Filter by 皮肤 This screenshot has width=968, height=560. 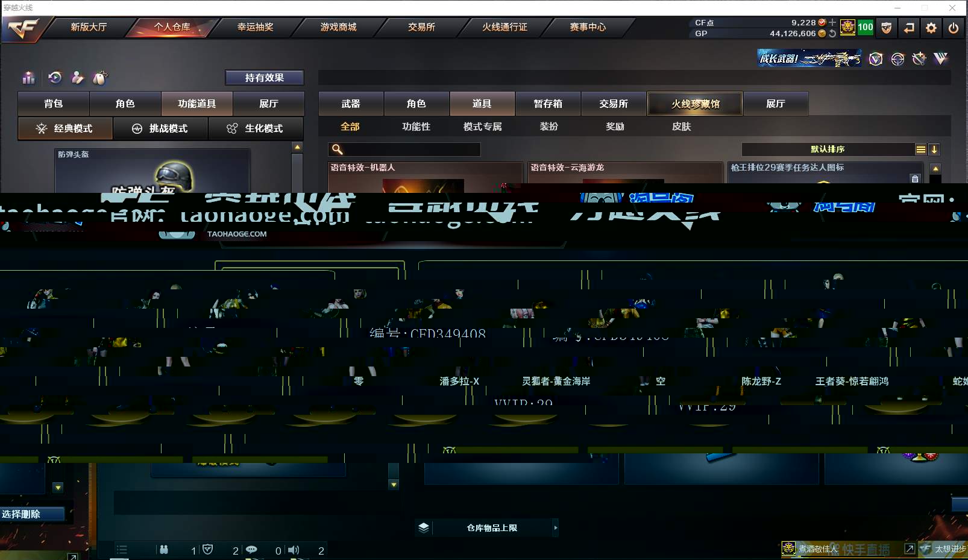point(682,127)
